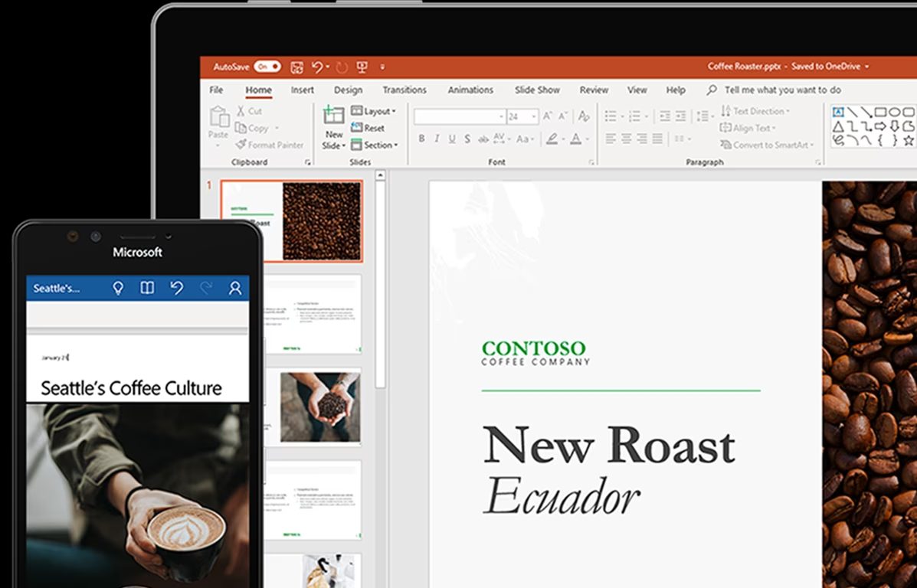This screenshot has width=917, height=588.
Task: Open the Clipboard dialog launcher
Action: coord(308,162)
